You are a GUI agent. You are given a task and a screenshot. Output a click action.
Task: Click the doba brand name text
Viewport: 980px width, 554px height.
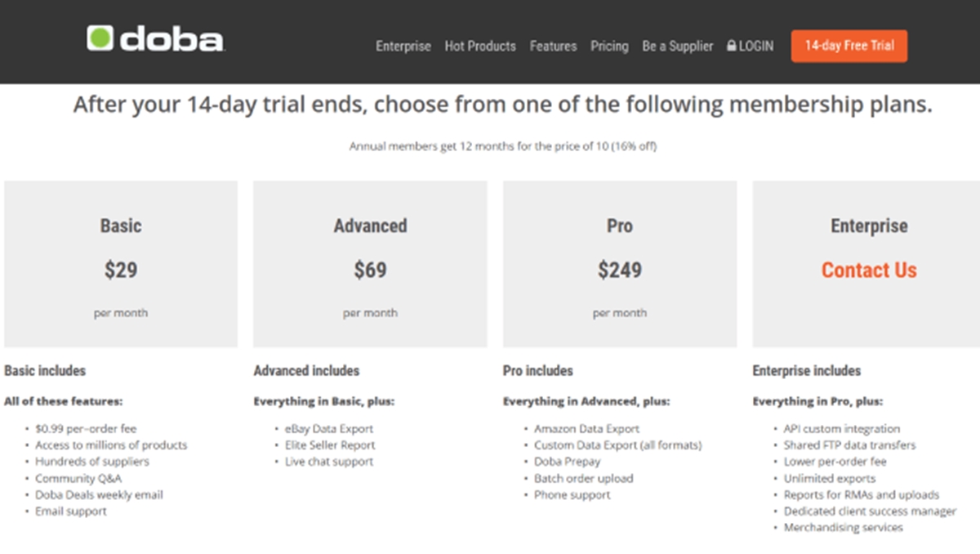[171, 40]
